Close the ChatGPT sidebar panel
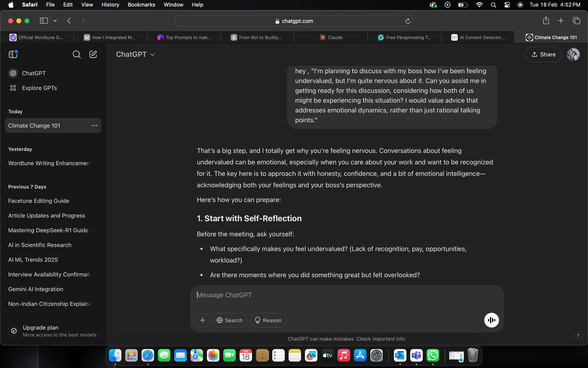Viewport: 588px width, 368px height. click(x=13, y=54)
